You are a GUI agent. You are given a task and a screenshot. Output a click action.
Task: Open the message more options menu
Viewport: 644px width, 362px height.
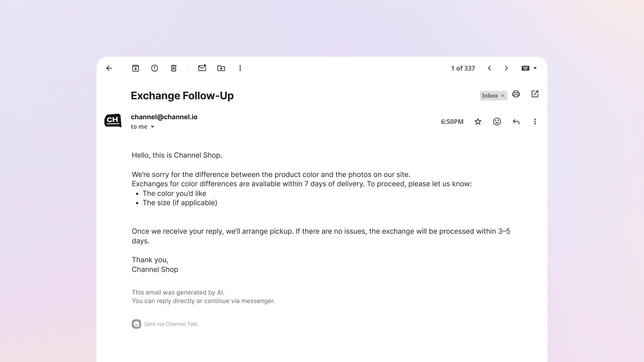[x=535, y=122]
